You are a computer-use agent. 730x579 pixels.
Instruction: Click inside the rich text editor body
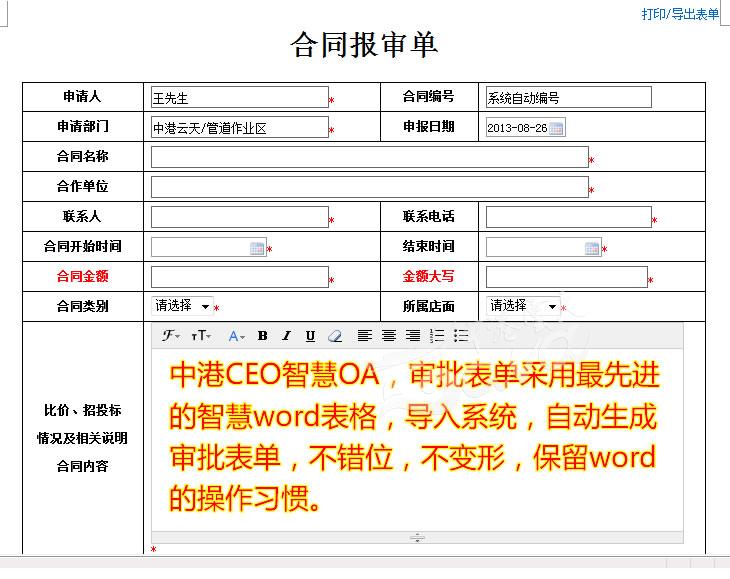coord(417,440)
